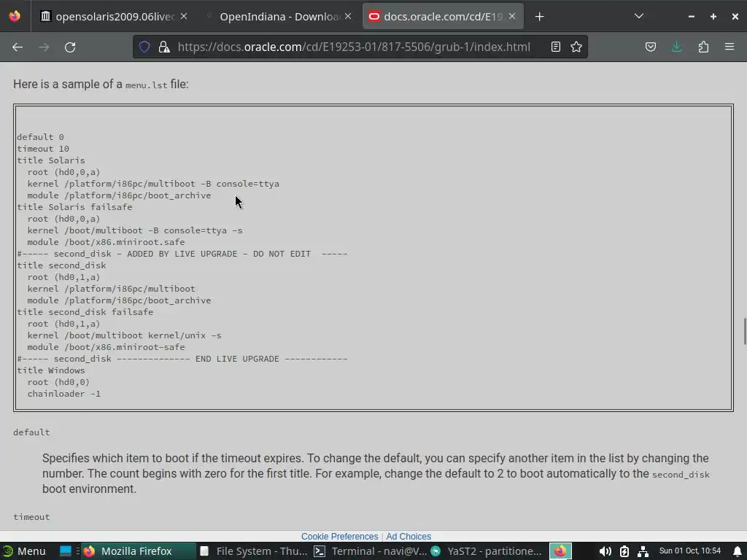This screenshot has height=560, width=747.
Task: Click the show desktop icon in the taskbar
Action: click(x=65, y=551)
